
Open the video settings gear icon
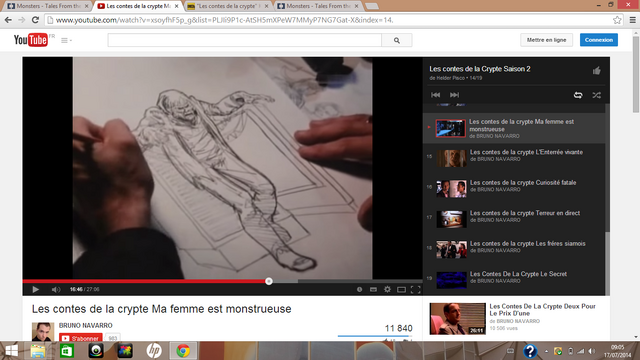(387, 289)
